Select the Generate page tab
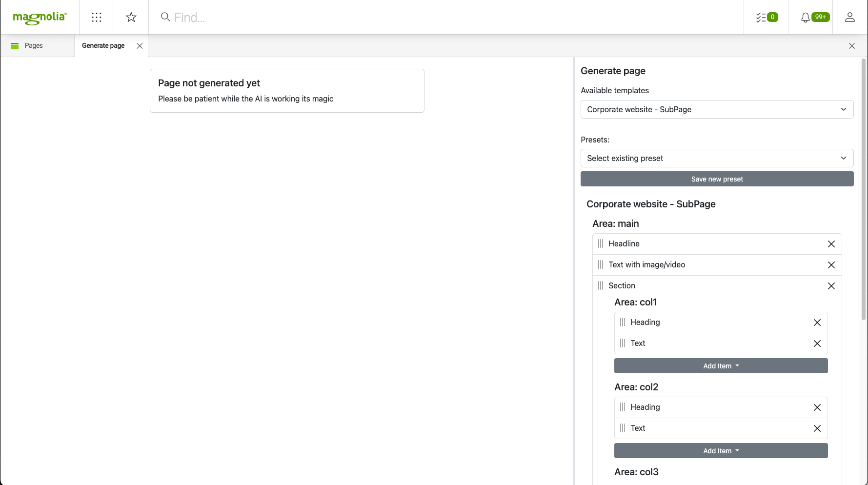The image size is (868, 485). click(103, 45)
